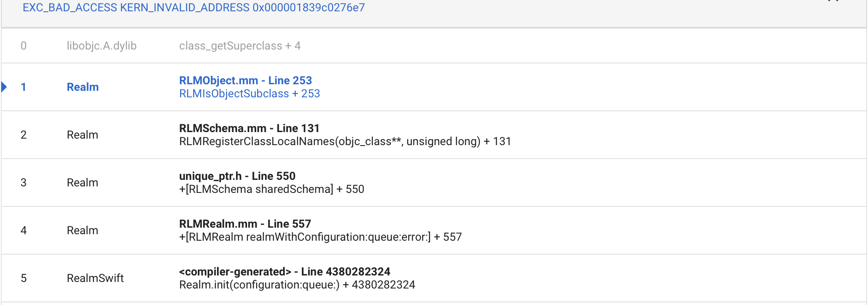
Task: Select the <compiler-generated> - Line 4380282324 heading
Action: 284,272
